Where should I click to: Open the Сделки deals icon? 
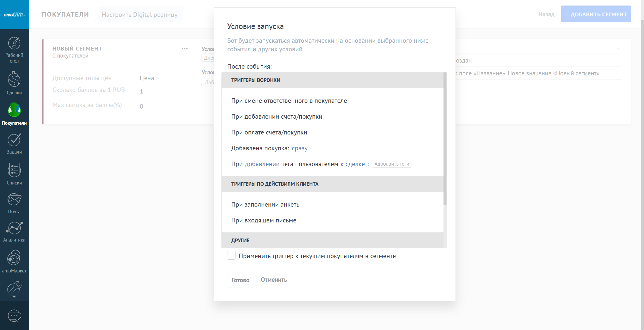[14, 80]
